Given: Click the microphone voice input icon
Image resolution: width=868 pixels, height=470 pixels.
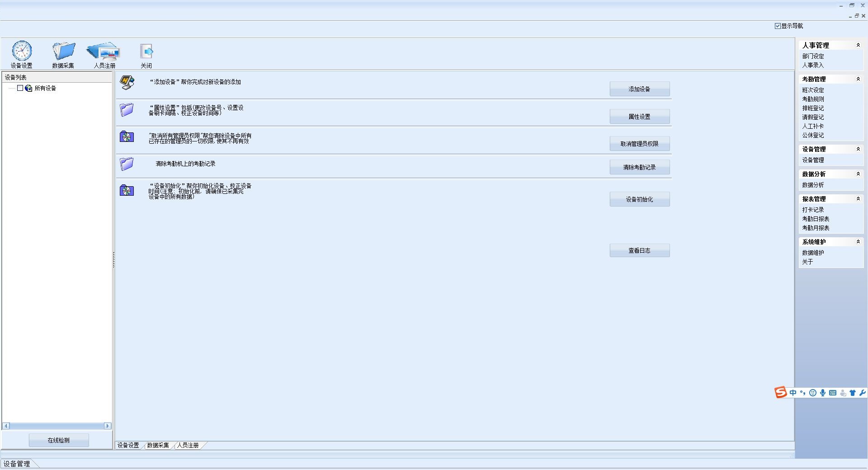Looking at the screenshot, I should 823,393.
